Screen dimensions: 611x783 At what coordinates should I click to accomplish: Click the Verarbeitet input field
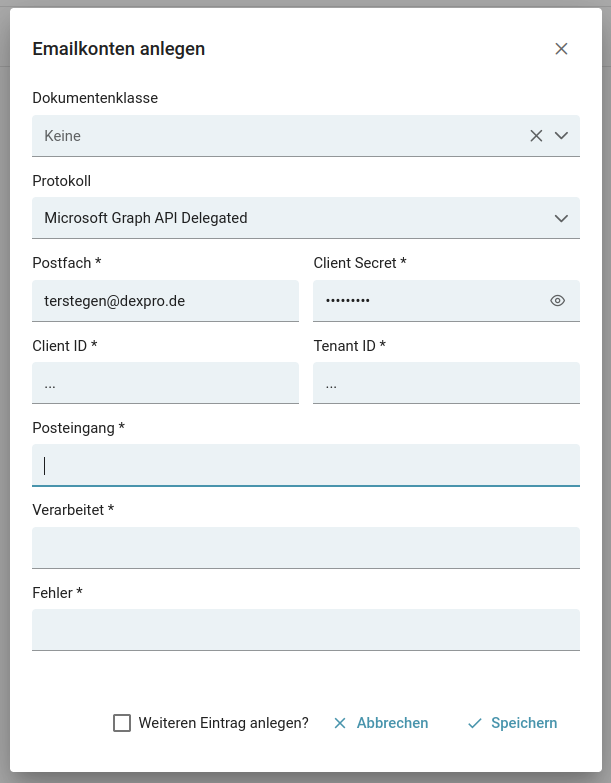click(x=305, y=548)
